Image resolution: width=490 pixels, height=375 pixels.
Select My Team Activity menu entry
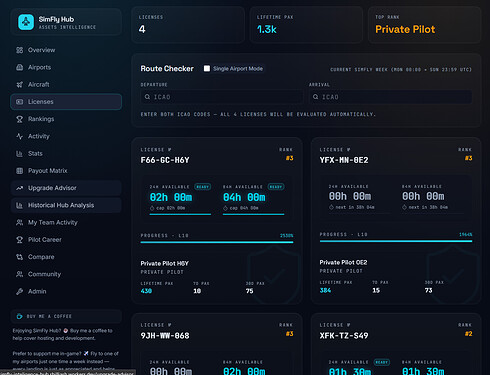pyautogui.click(x=66, y=222)
